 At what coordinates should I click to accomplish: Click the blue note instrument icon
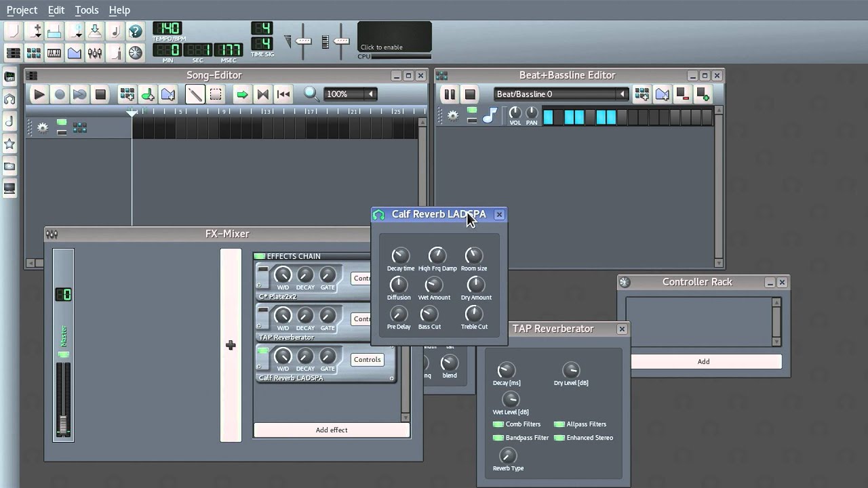coord(490,117)
